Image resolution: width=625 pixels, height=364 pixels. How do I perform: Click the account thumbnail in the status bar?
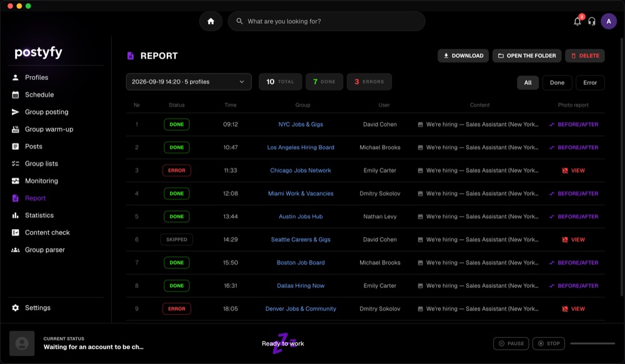point(22,343)
